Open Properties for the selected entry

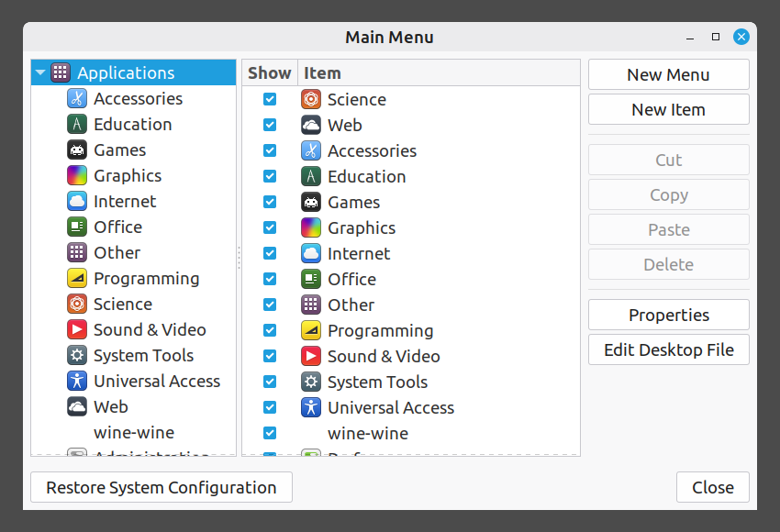click(x=668, y=316)
